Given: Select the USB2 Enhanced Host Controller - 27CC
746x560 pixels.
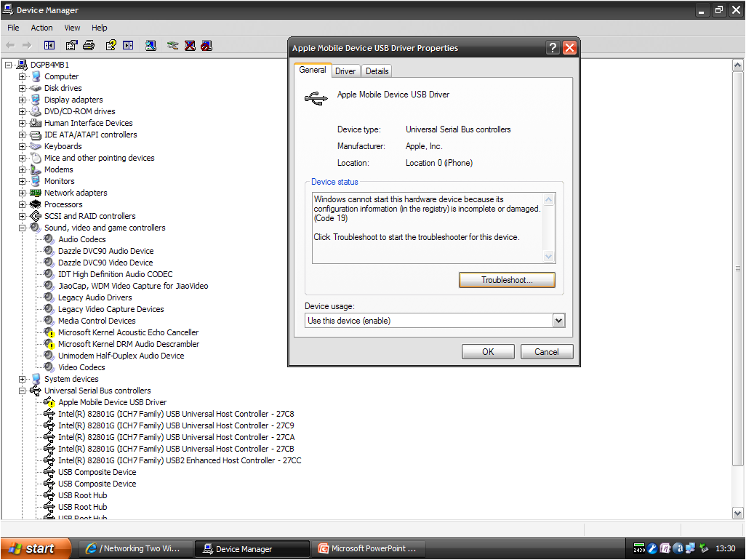Looking at the screenshot, I should 180,460.
